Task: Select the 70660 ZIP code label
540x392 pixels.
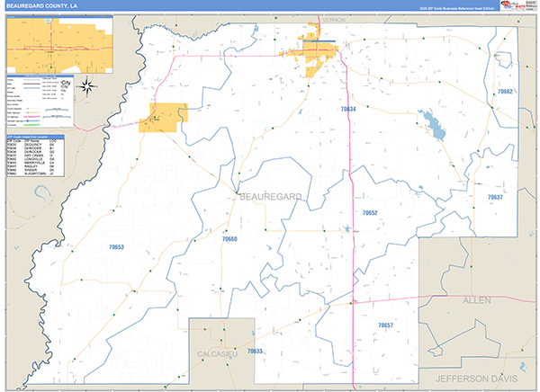Action: click(229, 239)
